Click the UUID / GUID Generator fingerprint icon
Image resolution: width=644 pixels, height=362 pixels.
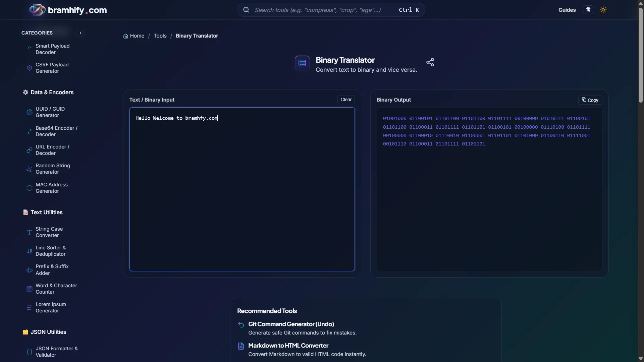tap(30, 112)
